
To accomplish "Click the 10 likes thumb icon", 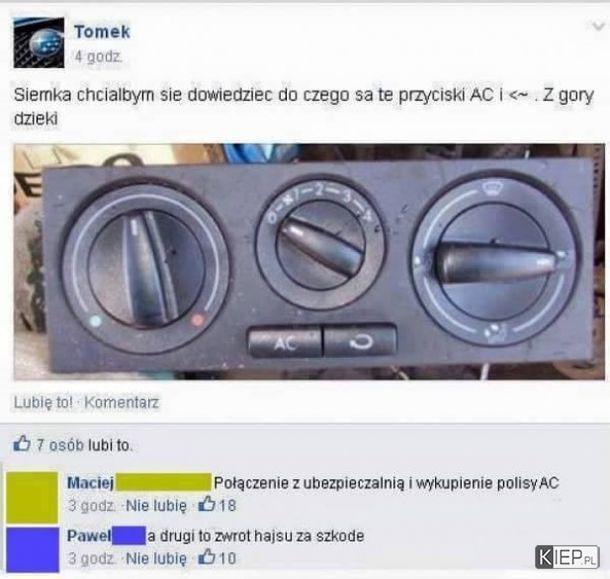I will pyautogui.click(x=207, y=557).
